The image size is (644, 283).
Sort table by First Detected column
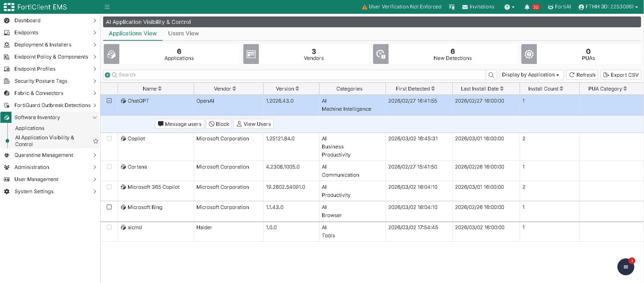coord(416,89)
